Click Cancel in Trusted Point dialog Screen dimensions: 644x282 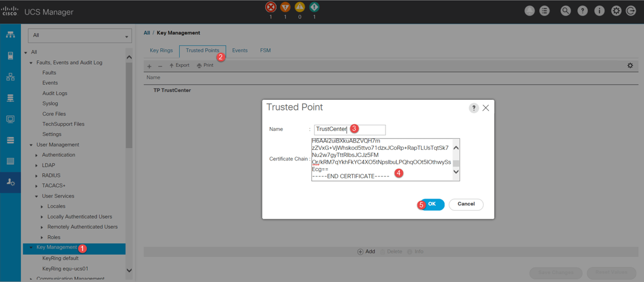pyautogui.click(x=466, y=204)
